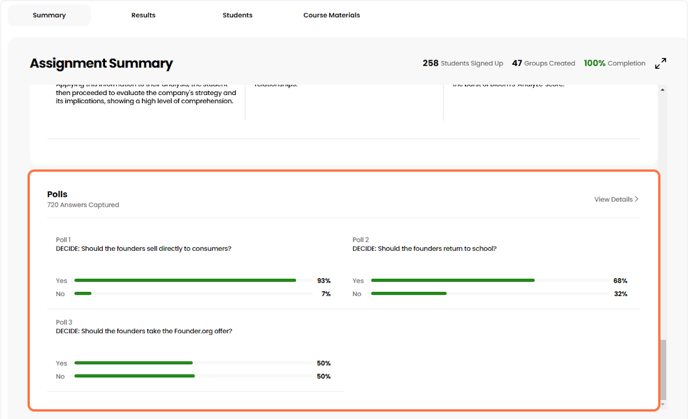Viewport: 688px width, 419px height.
Task: Click the scroll up arrow
Action: [x=662, y=90]
